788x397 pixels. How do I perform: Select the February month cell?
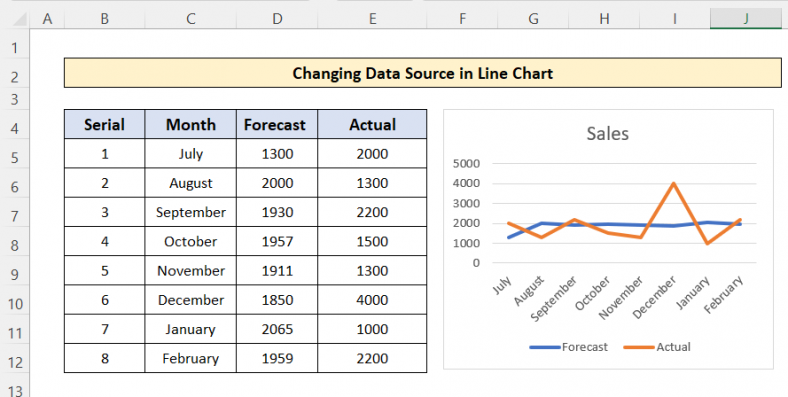[190, 358]
